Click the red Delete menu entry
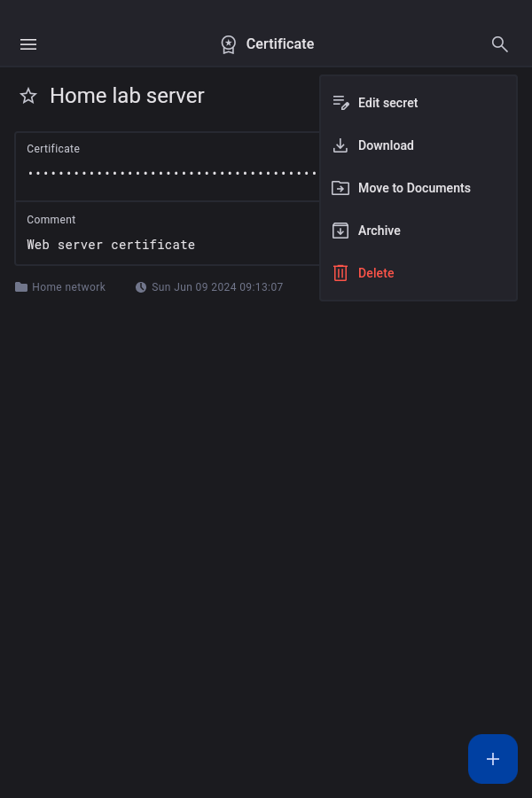The width and height of the screenshot is (532, 798). point(376,273)
